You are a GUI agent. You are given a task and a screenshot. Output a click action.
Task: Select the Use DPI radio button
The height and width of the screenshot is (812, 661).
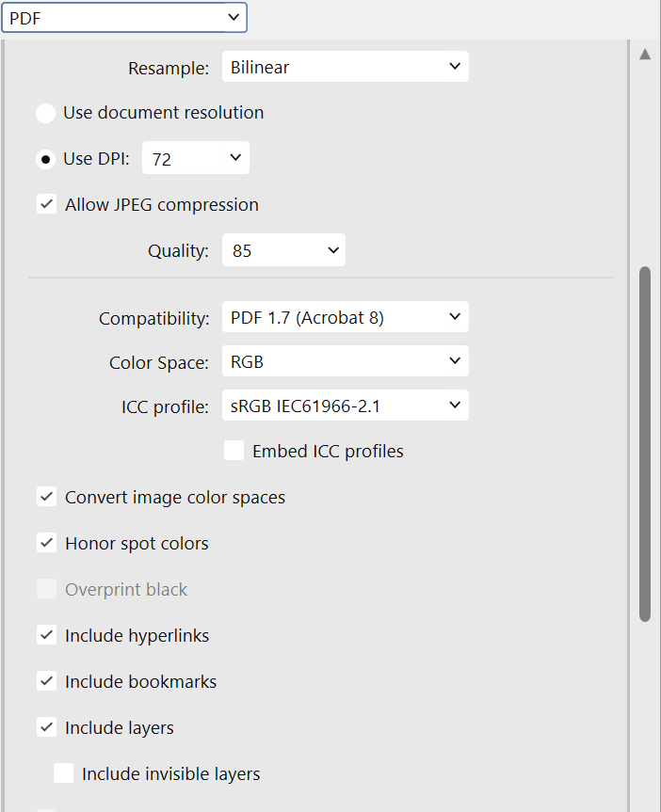click(x=45, y=159)
